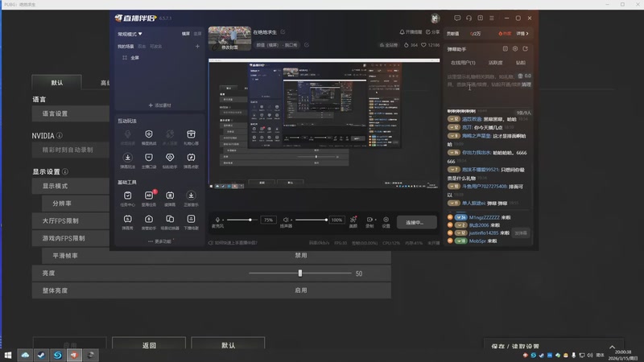Click the edit icon beside stream title
Viewport: 644px width, 362px height.
point(283,31)
